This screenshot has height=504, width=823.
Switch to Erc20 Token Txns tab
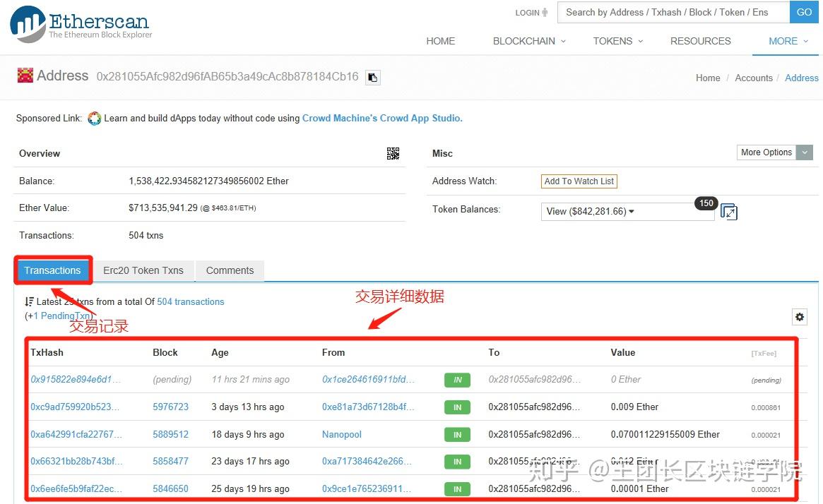point(143,270)
